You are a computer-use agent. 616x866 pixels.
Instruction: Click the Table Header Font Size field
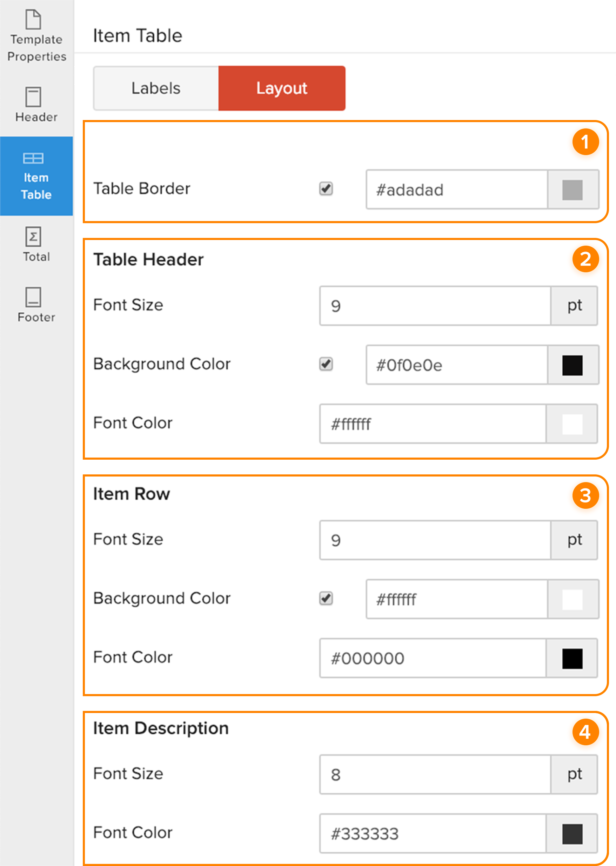[x=435, y=306]
